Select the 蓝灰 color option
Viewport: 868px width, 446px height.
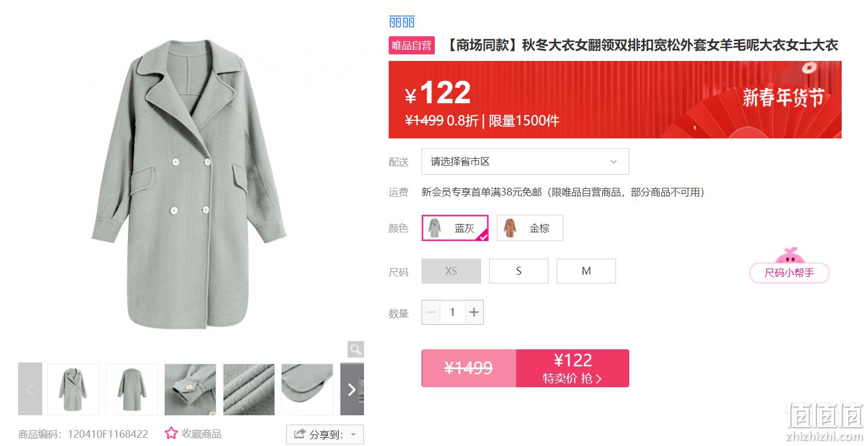(455, 228)
